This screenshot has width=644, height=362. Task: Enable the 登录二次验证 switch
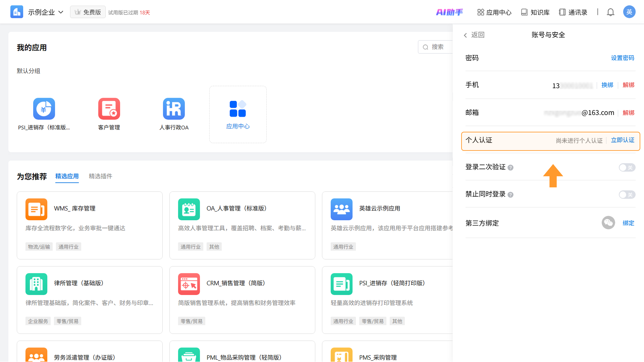coord(627,167)
